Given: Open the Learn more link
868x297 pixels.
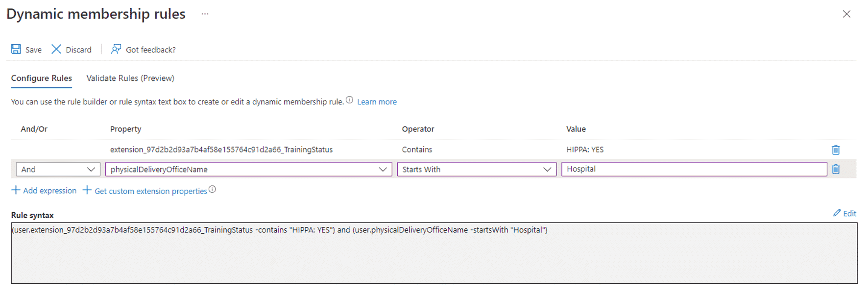Looking at the screenshot, I should click(x=377, y=102).
